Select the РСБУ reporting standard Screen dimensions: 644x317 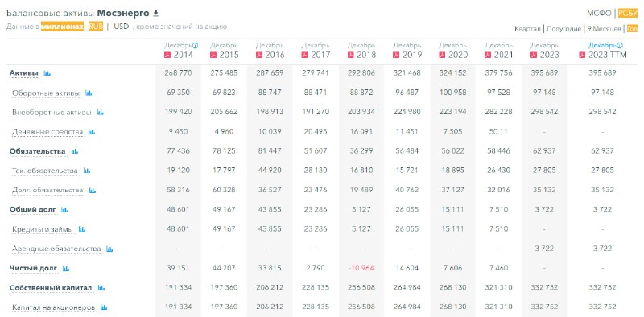click(628, 13)
